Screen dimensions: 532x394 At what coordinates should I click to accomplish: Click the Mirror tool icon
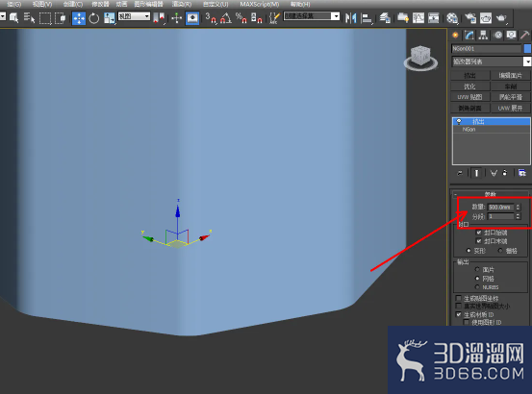click(350, 18)
